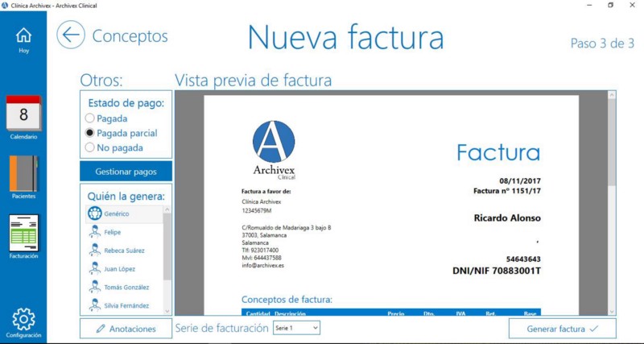Select Juan López in the list
The image size is (644, 344).
coord(124,269)
